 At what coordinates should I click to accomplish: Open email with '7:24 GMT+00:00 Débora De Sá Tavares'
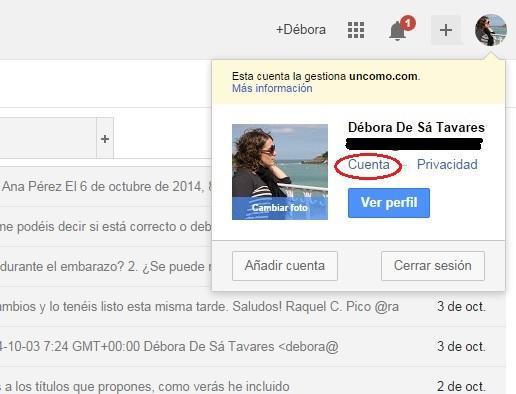(253, 346)
